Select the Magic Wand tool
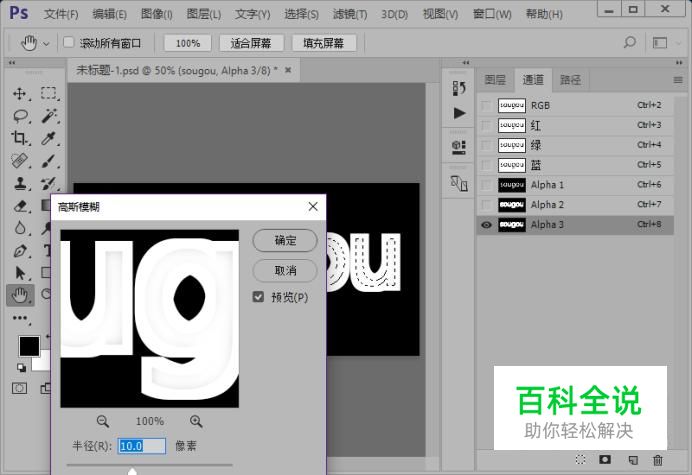The width and height of the screenshot is (692, 475). (49, 116)
